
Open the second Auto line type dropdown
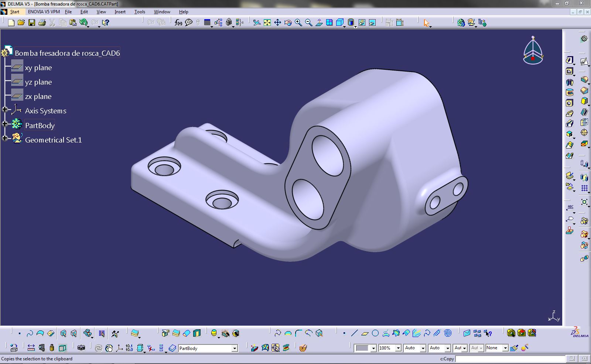click(x=448, y=348)
